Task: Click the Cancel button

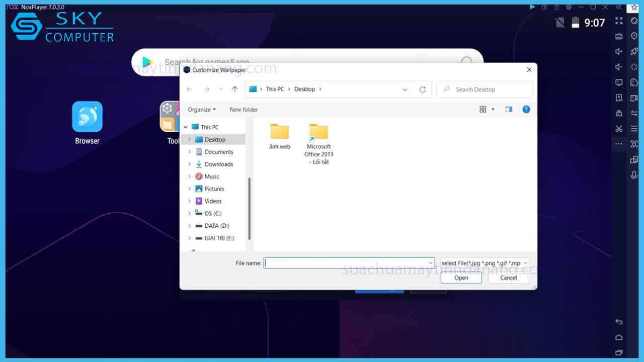Action: (x=508, y=278)
